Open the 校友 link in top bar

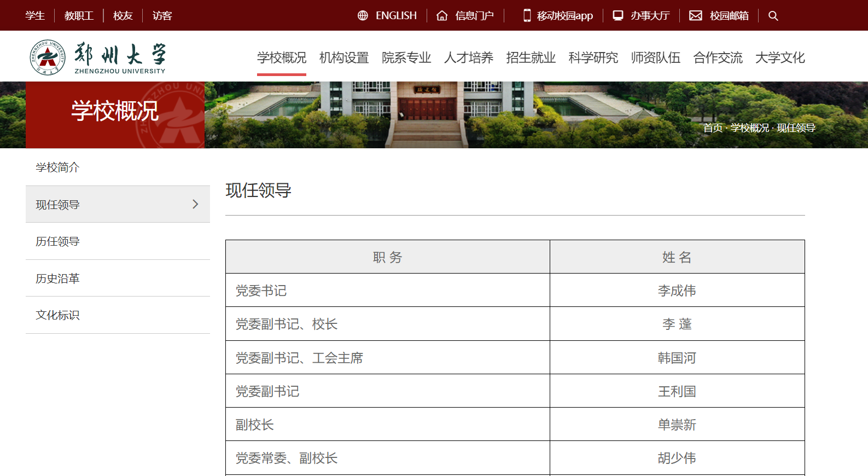point(123,16)
